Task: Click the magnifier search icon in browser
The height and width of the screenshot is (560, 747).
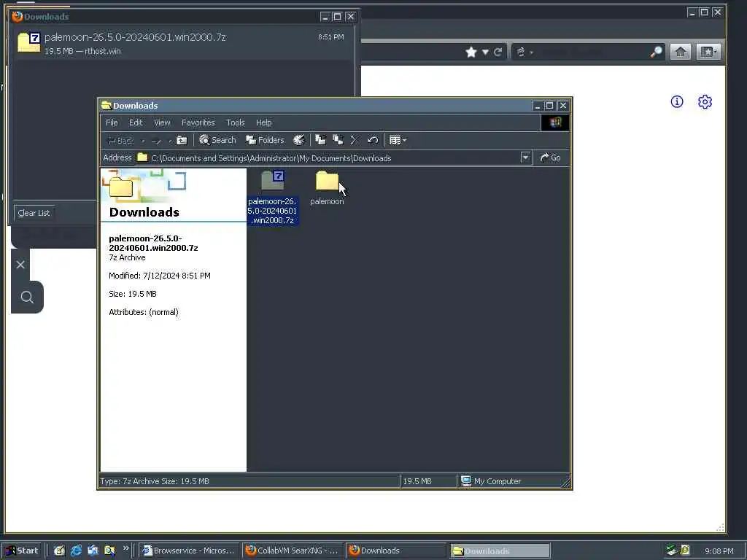Action: [656, 52]
